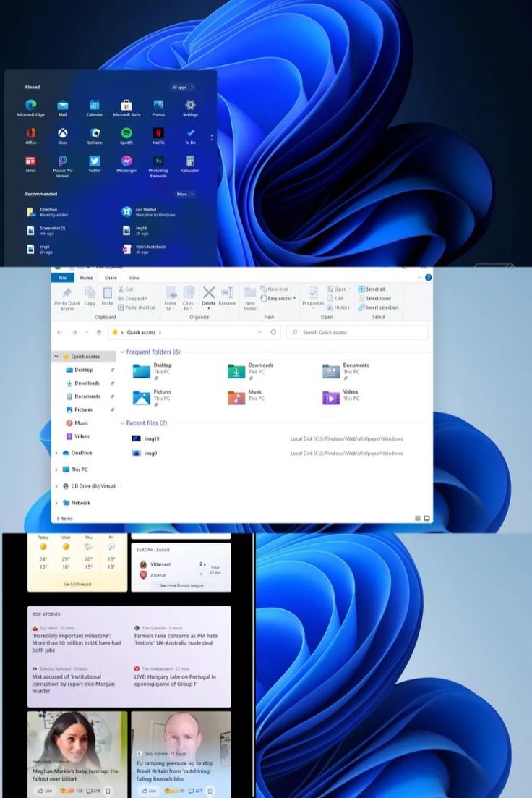Screen dimensions: 532x798
Task: Click Invert selection in the ribbon
Action: tap(379, 307)
